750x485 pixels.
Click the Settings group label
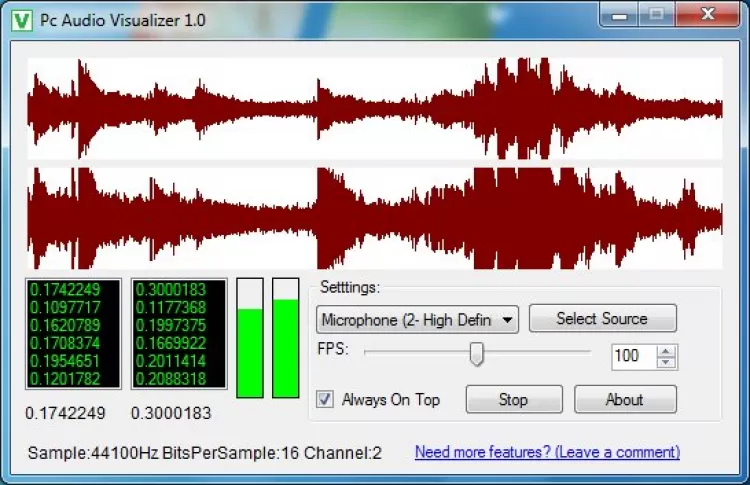(x=350, y=287)
